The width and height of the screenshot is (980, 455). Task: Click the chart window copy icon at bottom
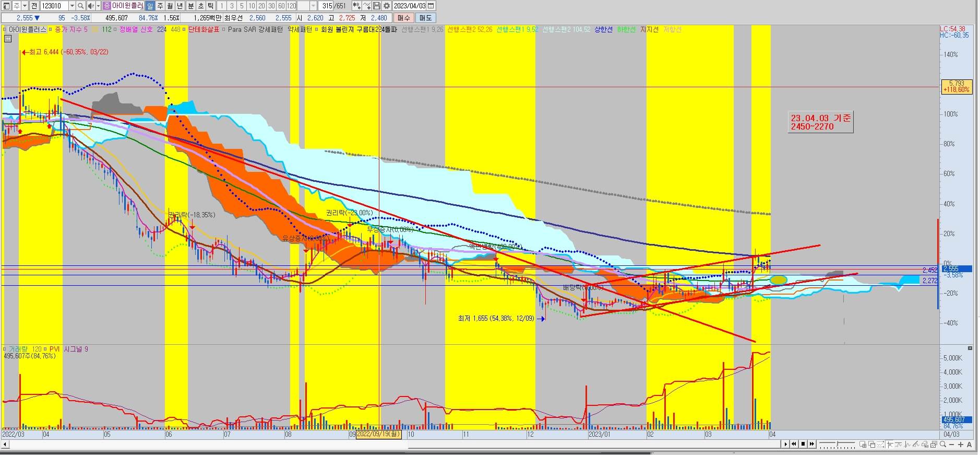(934, 445)
